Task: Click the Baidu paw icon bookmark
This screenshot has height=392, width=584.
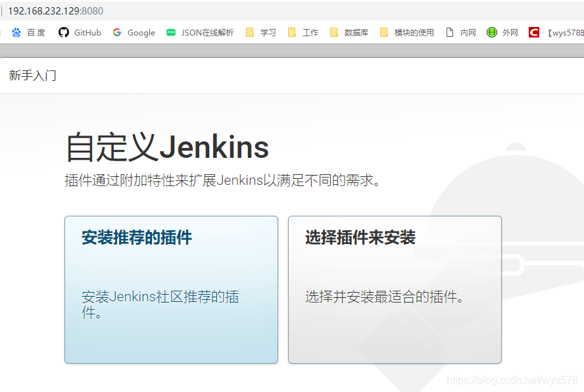Action: click(16, 33)
